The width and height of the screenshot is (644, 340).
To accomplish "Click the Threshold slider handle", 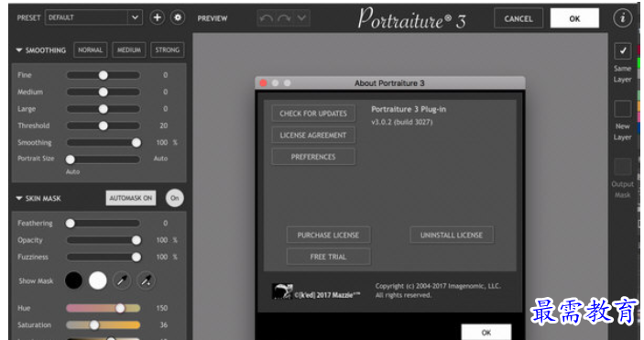I will tap(104, 126).
